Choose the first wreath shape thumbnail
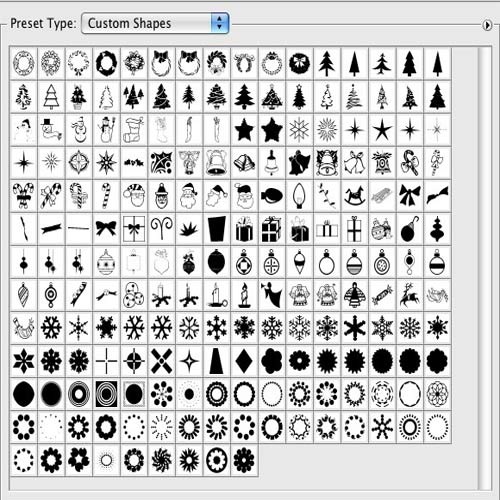500x500 pixels. [23, 63]
